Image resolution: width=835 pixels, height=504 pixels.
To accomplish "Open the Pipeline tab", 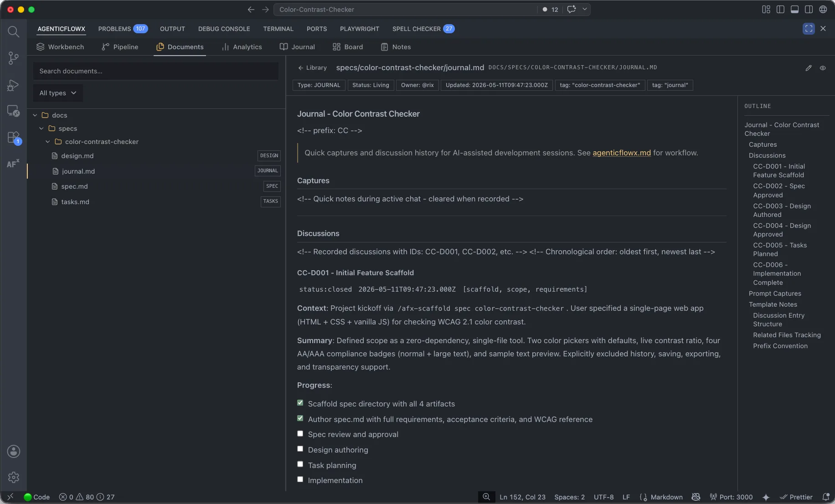I will click(120, 47).
